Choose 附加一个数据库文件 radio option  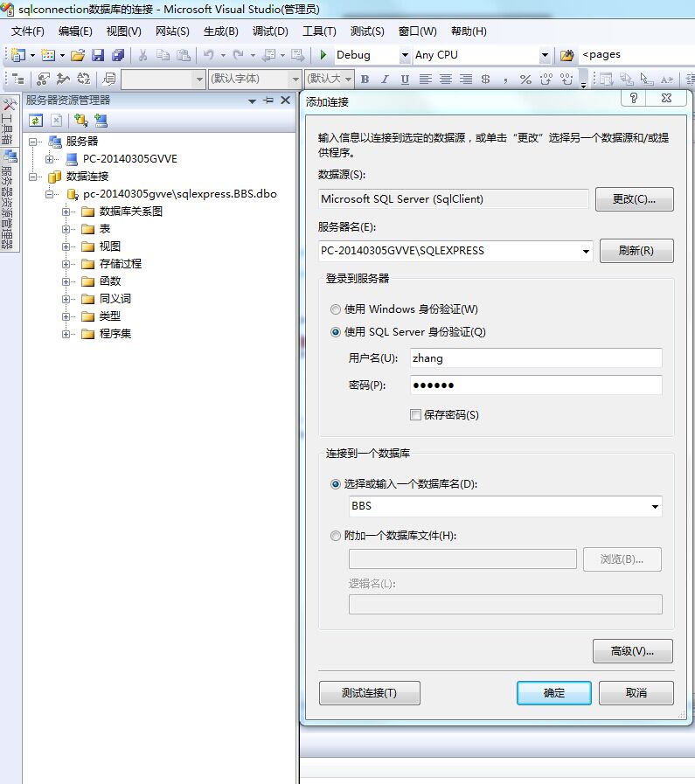(x=336, y=536)
